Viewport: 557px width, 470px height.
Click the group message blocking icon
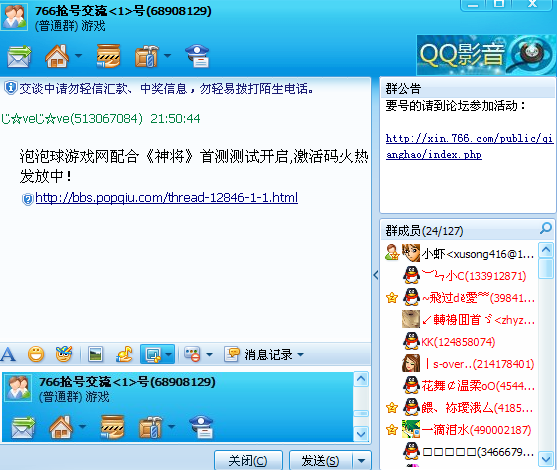(192, 355)
